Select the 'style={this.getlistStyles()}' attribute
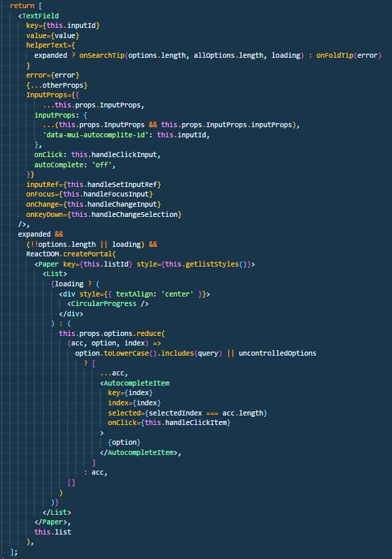This screenshot has width=392, height=559. (194, 264)
